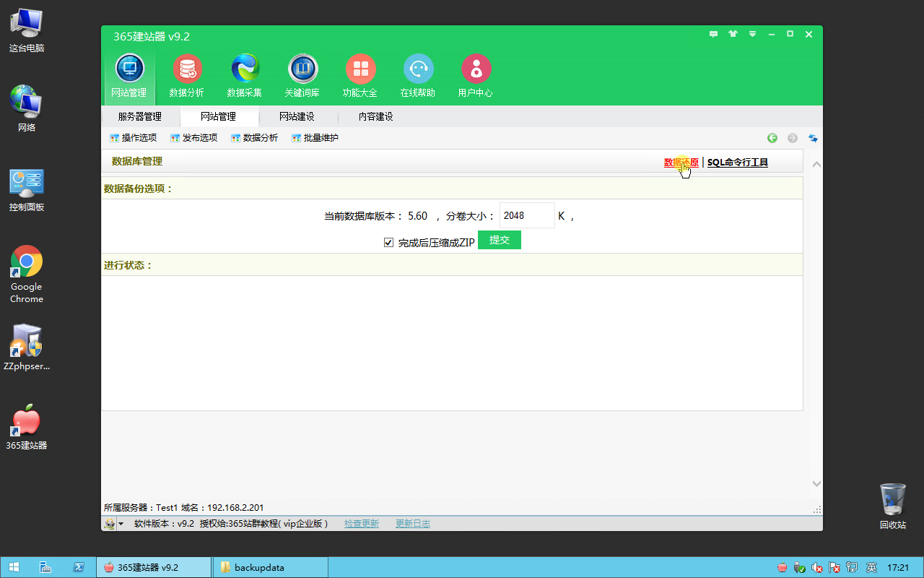924x578 pixels.
Task: Click the gray forward navigation arrow
Action: (793, 138)
